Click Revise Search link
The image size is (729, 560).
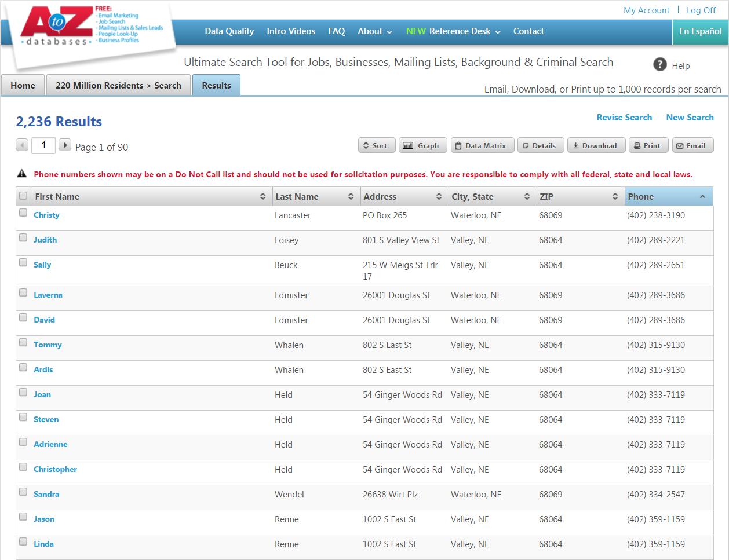pos(624,118)
